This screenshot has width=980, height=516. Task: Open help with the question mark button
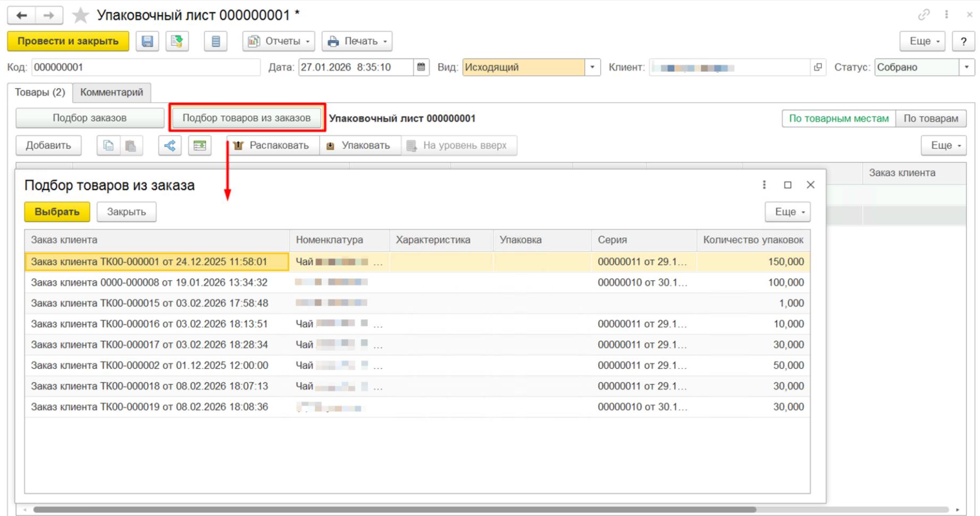tap(963, 41)
